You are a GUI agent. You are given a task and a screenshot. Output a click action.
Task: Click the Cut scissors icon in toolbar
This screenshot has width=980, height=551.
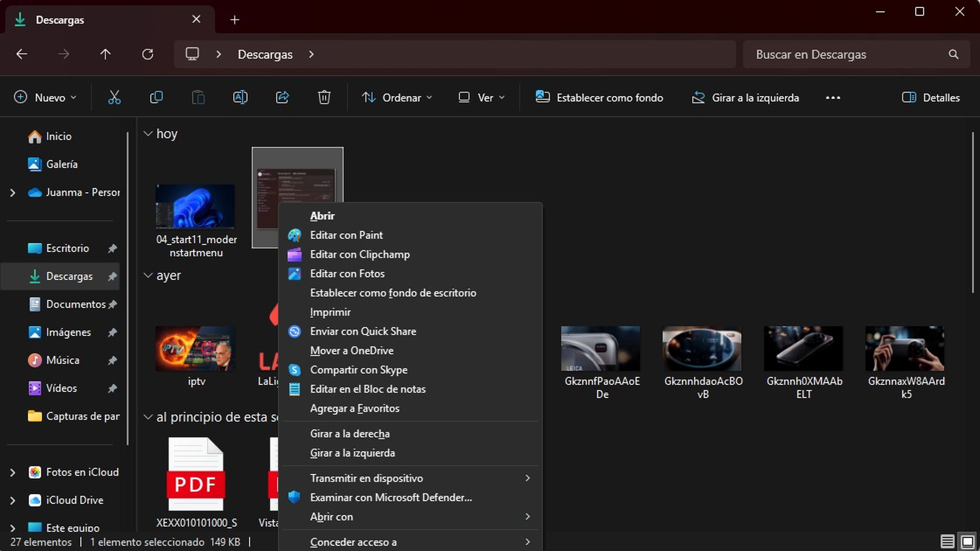pyautogui.click(x=114, y=98)
